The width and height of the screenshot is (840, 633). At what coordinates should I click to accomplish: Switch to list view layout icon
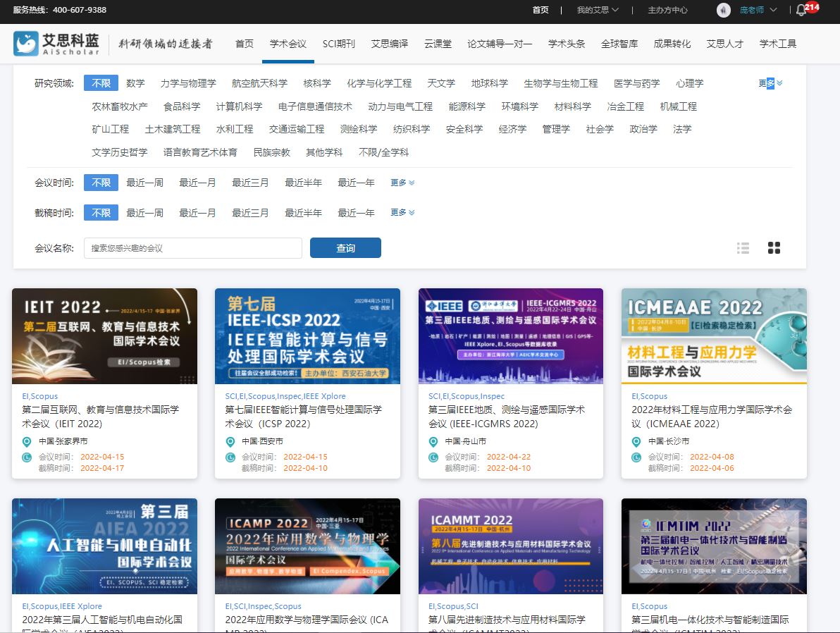click(x=743, y=247)
